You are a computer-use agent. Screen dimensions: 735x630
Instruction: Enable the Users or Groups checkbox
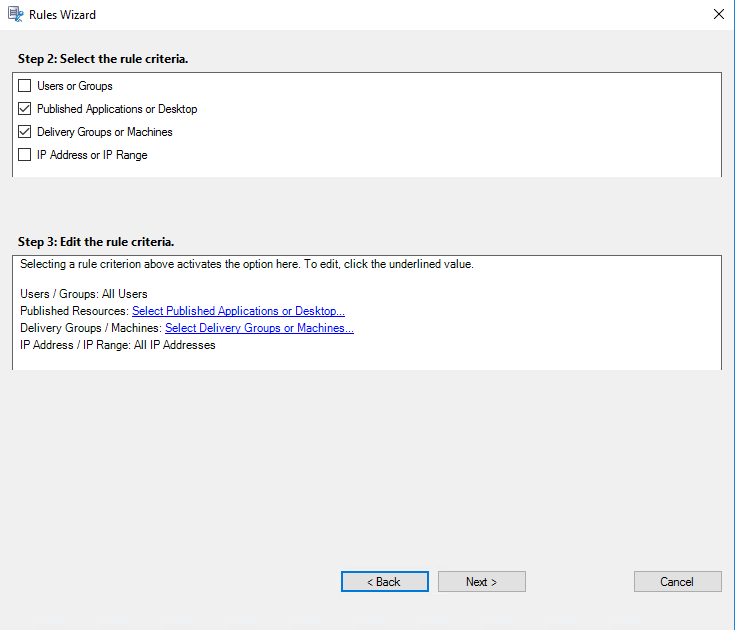[x=25, y=86]
